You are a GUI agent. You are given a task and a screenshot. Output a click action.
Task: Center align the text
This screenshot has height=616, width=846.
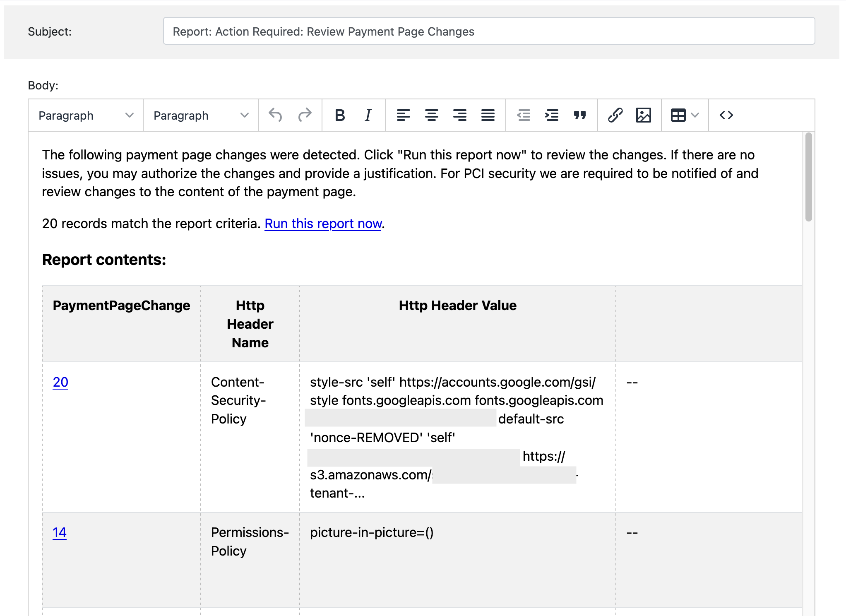coord(431,115)
